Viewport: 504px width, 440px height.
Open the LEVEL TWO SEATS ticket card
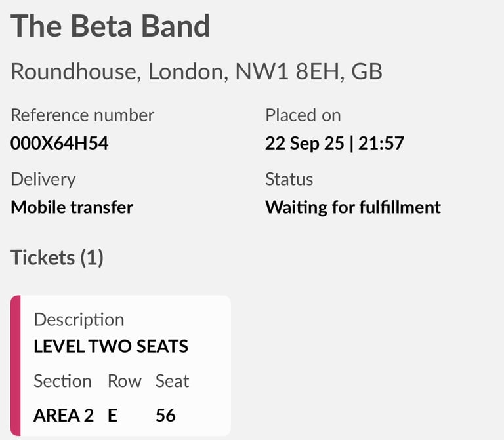125,365
